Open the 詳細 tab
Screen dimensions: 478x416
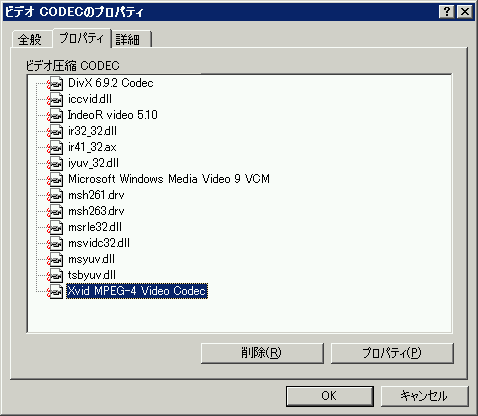[x=131, y=40]
